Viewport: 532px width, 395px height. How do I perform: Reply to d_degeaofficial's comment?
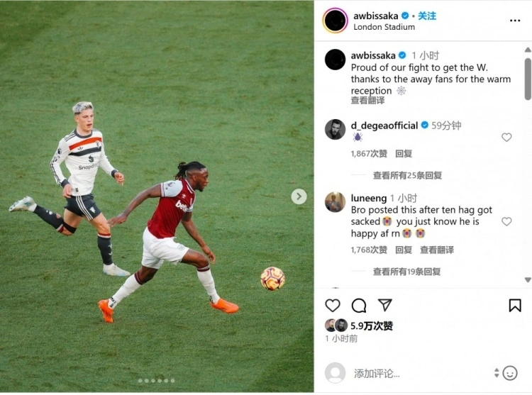pyautogui.click(x=404, y=154)
